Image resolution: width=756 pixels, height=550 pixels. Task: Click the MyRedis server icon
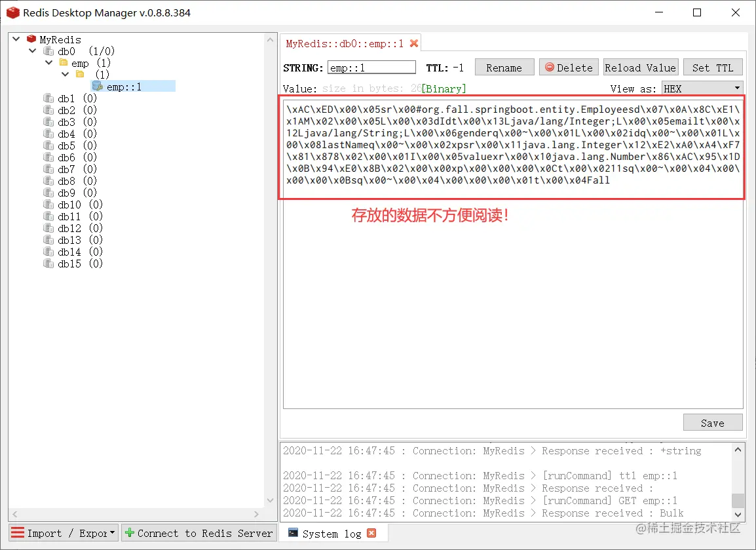[31, 39]
